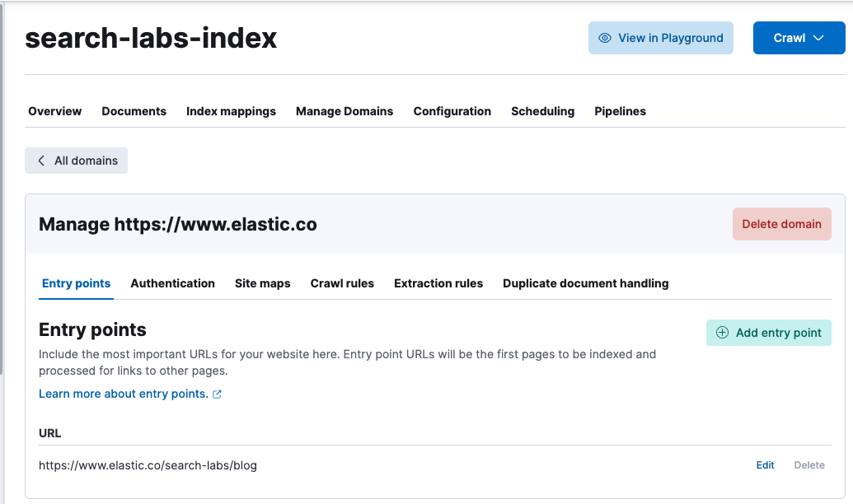Expand the Crawl dropdown arrow
Image resolution: width=853 pixels, height=504 pixels.
(x=818, y=38)
